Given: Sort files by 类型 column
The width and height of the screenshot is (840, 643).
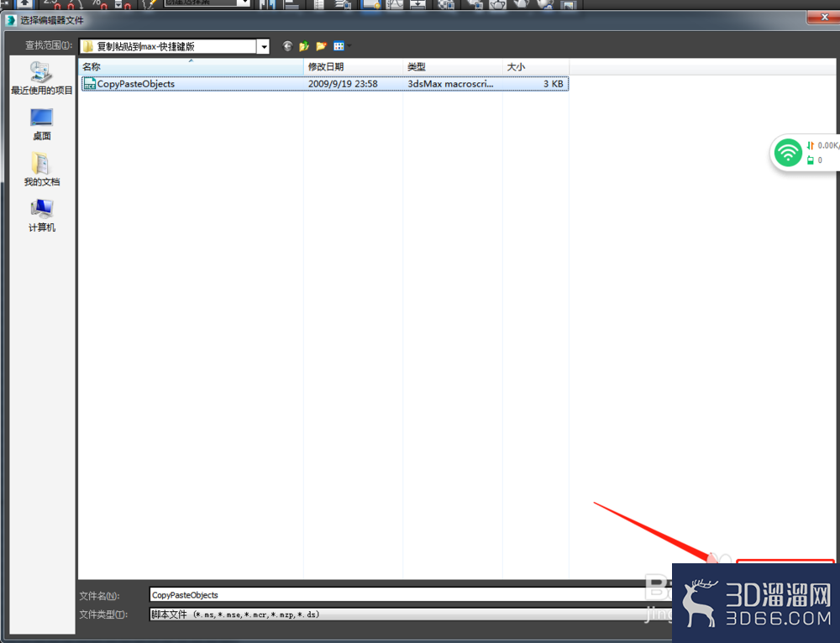Looking at the screenshot, I should tap(453, 67).
